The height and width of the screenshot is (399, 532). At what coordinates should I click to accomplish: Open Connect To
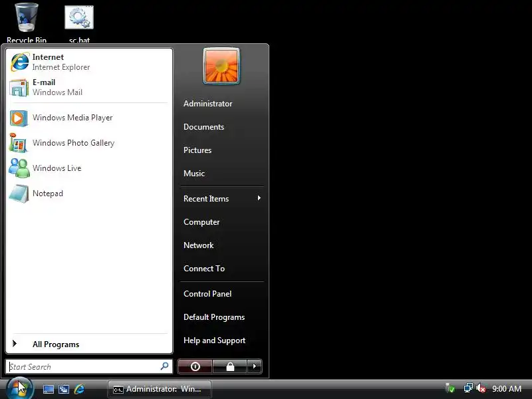pos(204,269)
